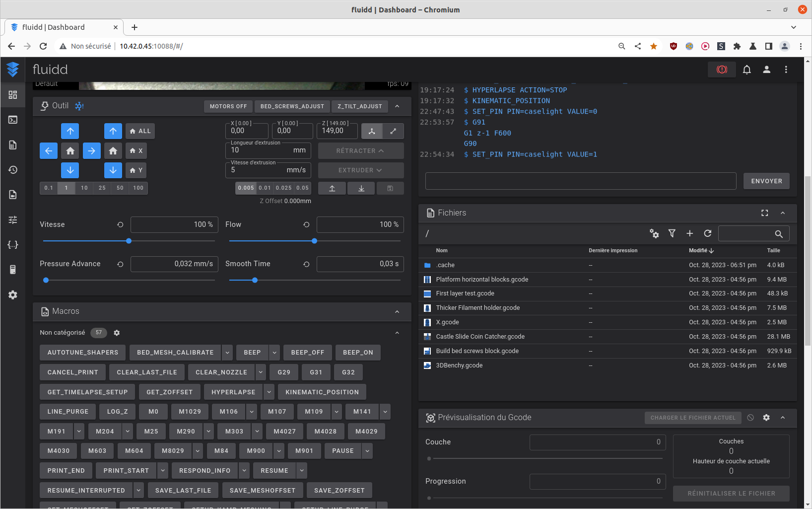Add a new file or folder

[x=689, y=233]
